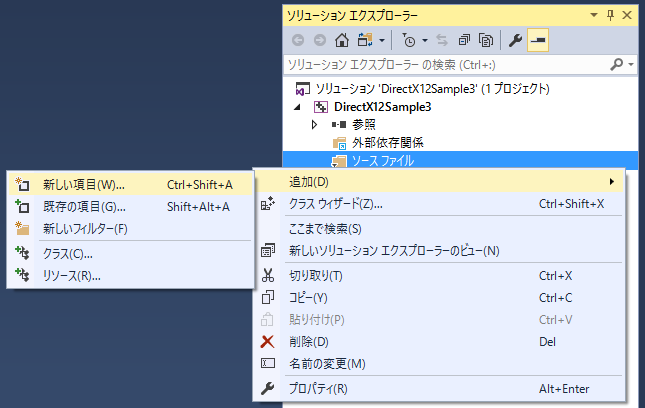The height and width of the screenshot is (408, 645).
Task: Open search options dropdown next to magnifier
Action: 631,65
